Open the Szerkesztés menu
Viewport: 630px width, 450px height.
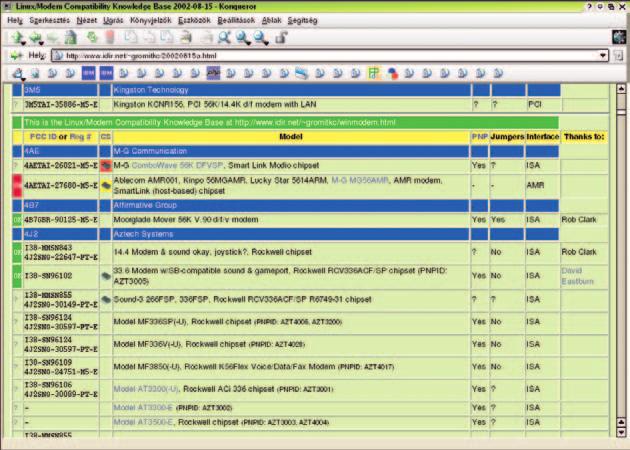click(49, 20)
